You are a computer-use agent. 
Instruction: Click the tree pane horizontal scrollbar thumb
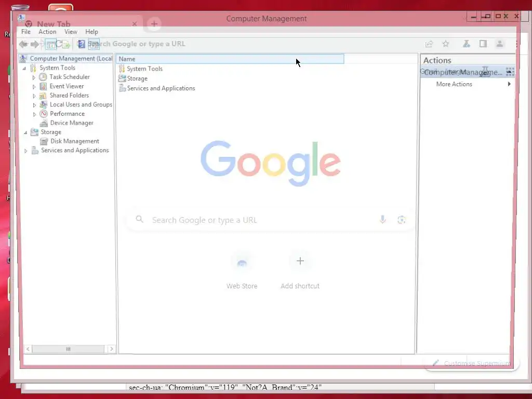68,349
